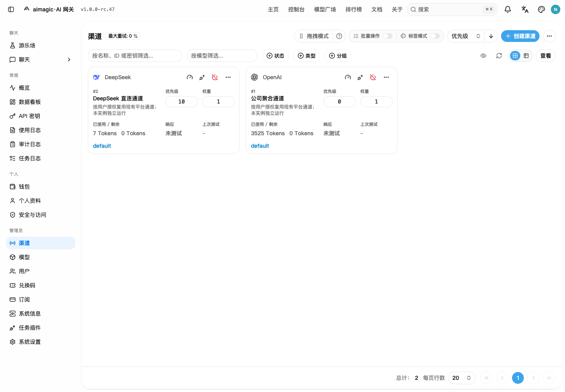Open notifications bell
Screen dimensions: 565x392
508,9
